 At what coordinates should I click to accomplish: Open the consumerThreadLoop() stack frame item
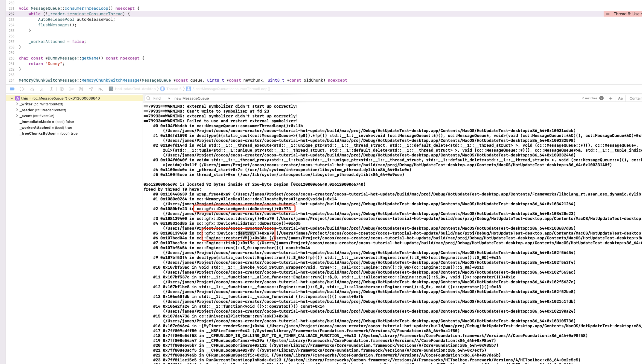pos(228,89)
